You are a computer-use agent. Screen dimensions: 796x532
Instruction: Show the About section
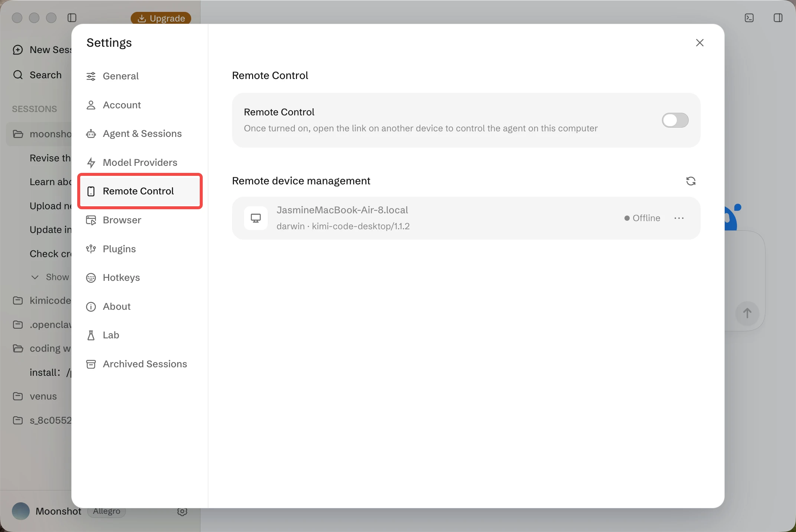pos(140,306)
